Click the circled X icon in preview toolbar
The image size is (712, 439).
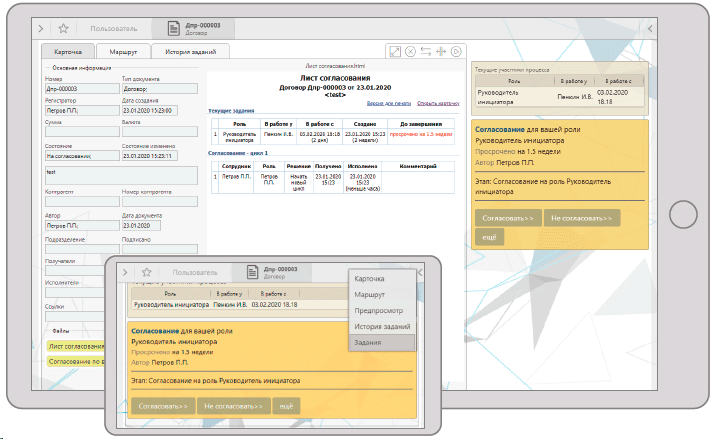pos(410,52)
